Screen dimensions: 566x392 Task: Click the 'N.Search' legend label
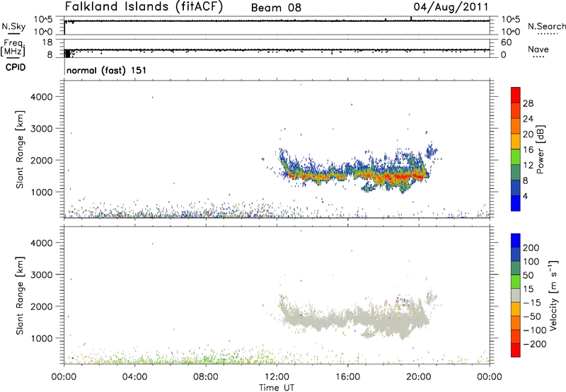pos(546,26)
